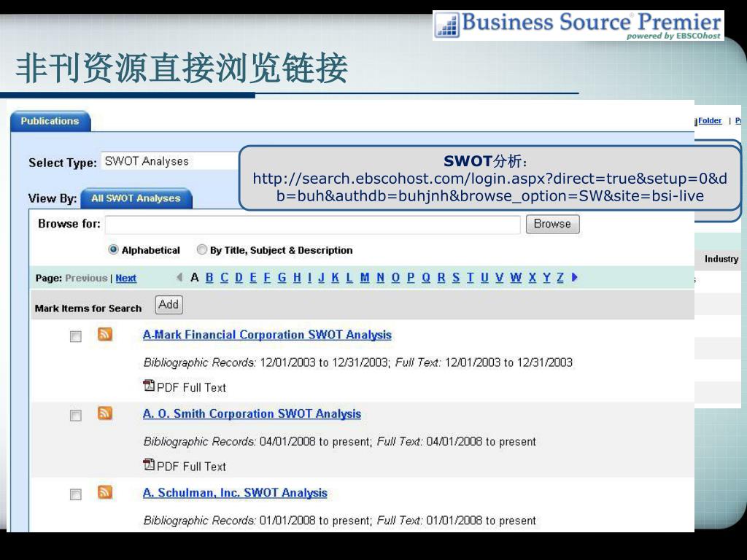747x560 pixels.
Task: Jump to letter U in alphabet index
Action: (x=484, y=278)
